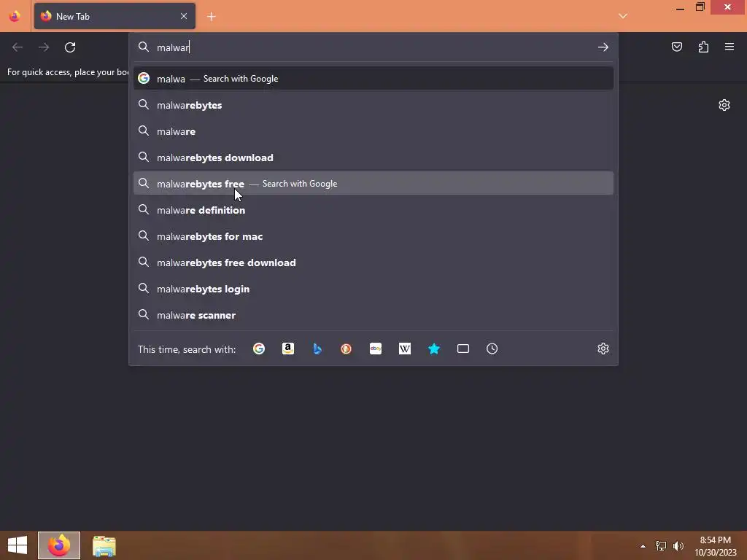Click Firefox icon in the taskbar

coord(59,545)
